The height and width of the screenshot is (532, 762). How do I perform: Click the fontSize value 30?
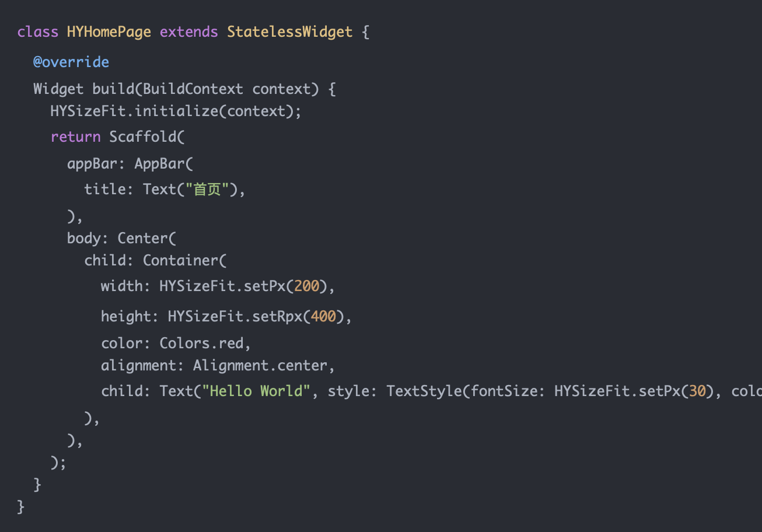698,391
